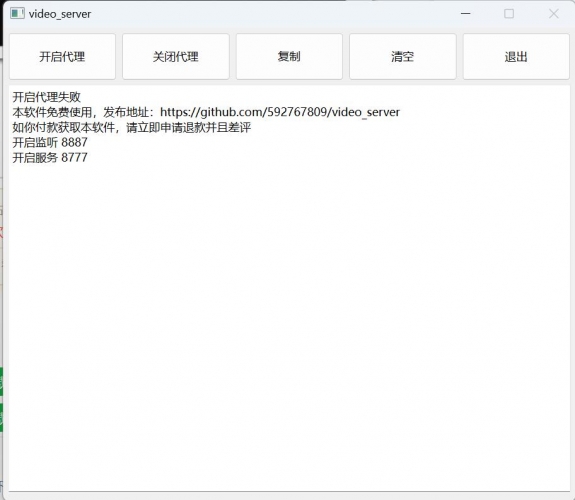Click the video_server window title text
Image resolution: width=575 pixels, height=500 pixels.
point(60,14)
